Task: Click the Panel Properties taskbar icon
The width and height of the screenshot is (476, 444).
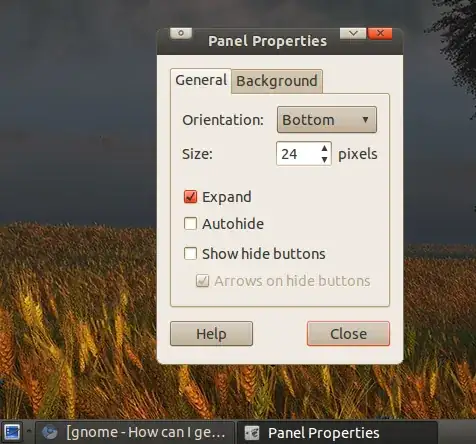Action: [252, 433]
